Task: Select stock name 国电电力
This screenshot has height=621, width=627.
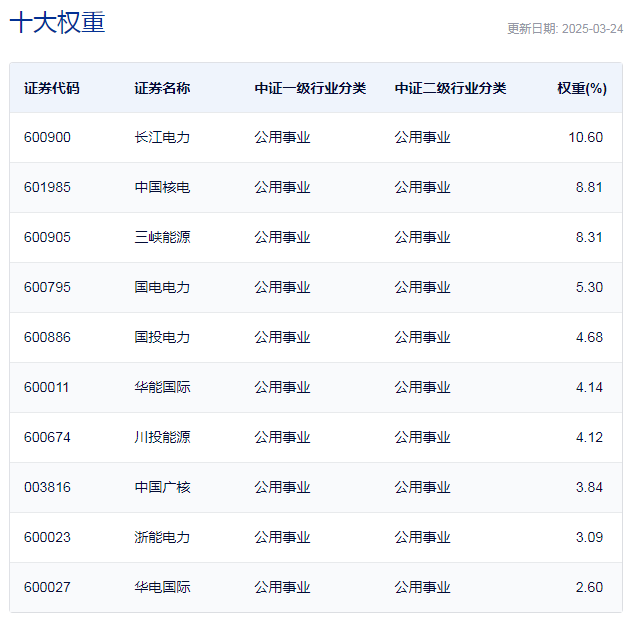Action: tap(162, 288)
